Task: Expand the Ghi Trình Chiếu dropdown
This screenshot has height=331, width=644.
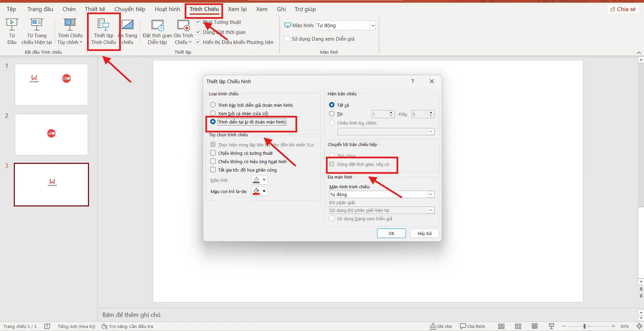Action: pos(183,42)
